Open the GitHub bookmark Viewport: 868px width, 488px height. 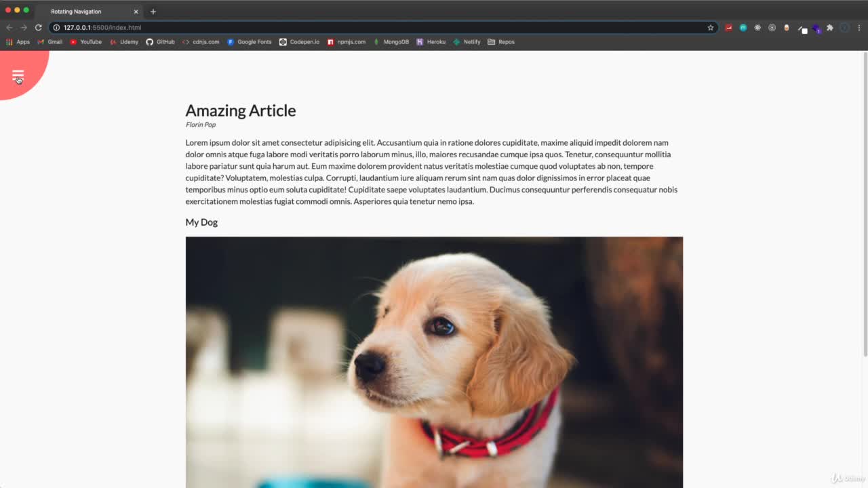pyautogui.click(x=160, y=42)
